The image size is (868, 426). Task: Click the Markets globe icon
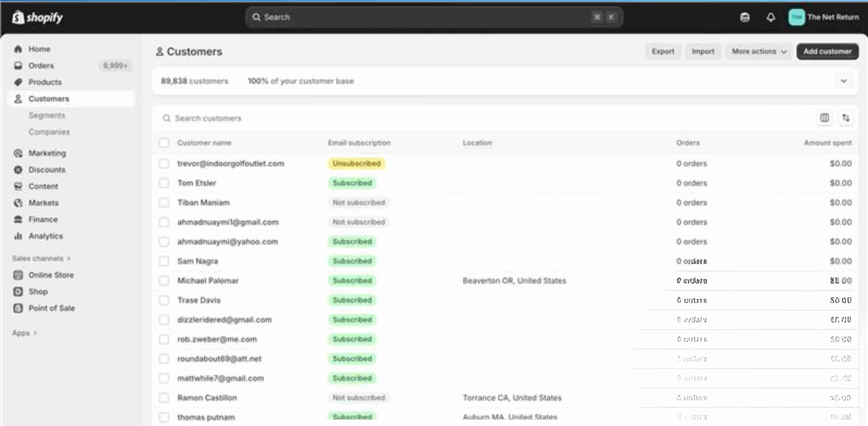[x=18, y=203]
